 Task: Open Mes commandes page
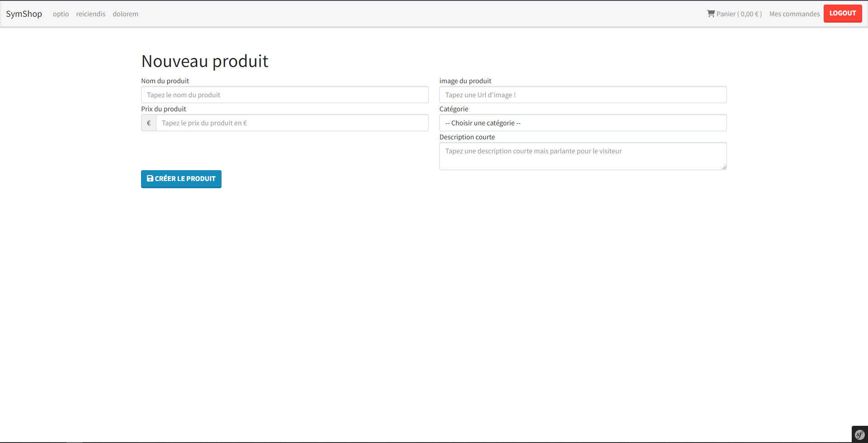click(x=794, y=14)
